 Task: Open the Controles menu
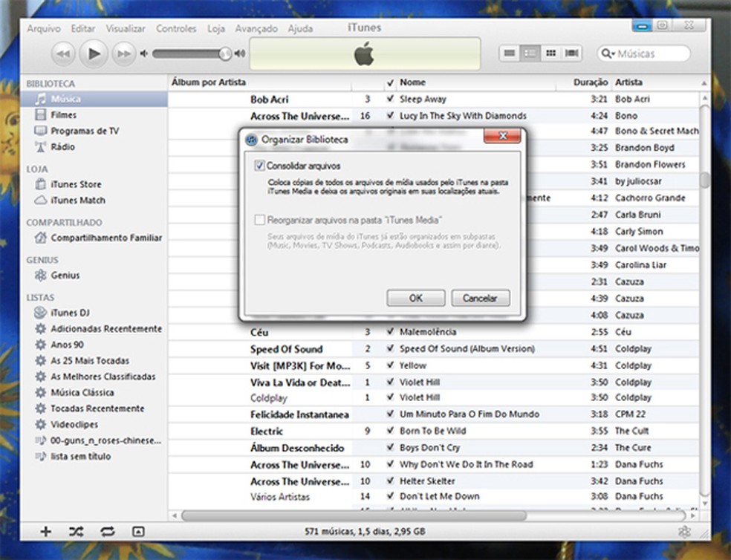176,28
